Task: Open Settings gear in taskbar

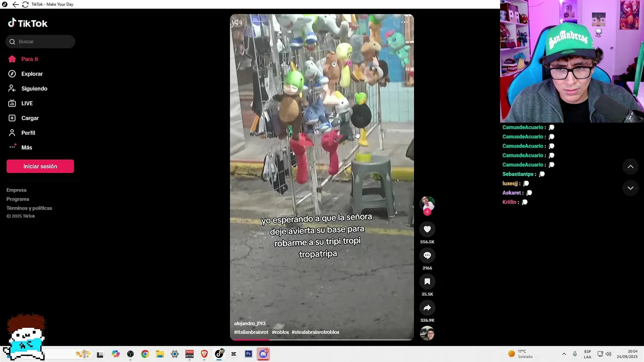Action: pos(175,354)
